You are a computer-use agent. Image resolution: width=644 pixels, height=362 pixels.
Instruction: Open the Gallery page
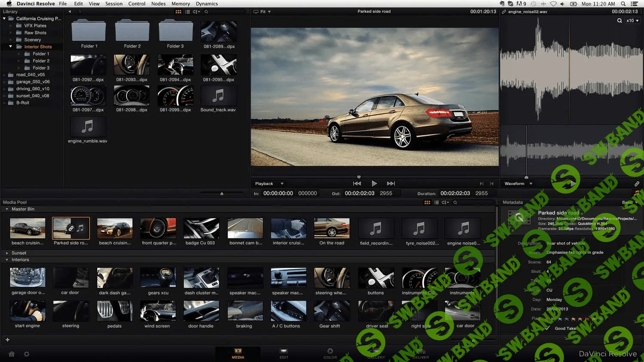point(376,353)
